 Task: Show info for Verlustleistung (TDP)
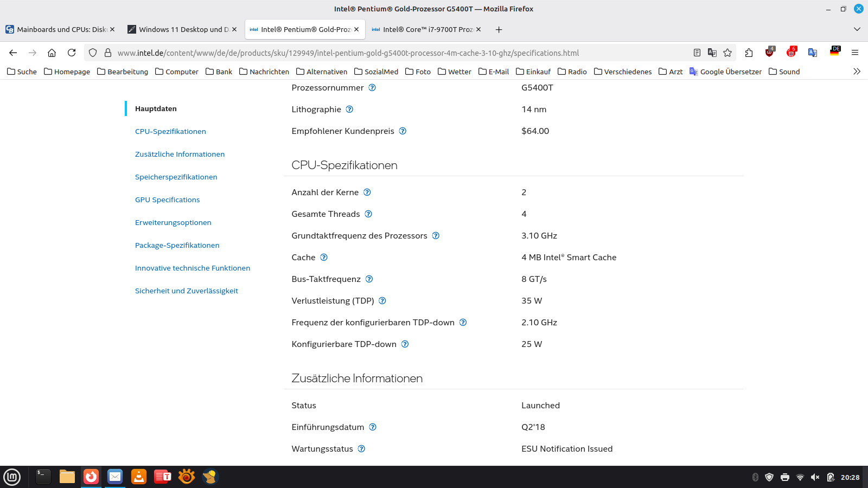point(382,301)
